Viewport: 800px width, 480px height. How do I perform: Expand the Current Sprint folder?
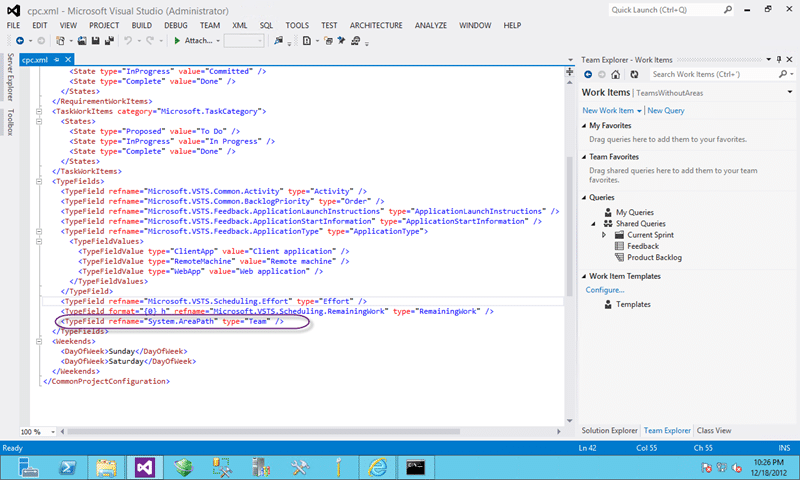[604, 235]
